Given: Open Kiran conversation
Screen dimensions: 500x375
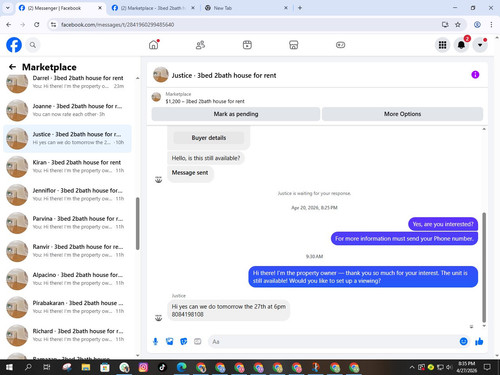Looking at the screenshot, I should pyautogui.click(x=68, y=166).
